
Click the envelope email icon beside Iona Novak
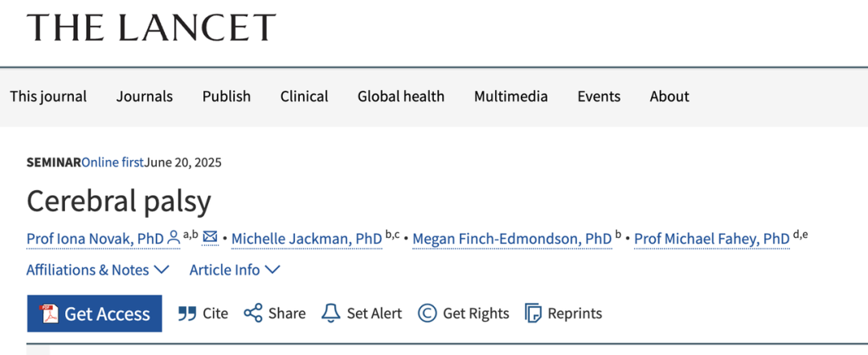[x=210, y=237]
